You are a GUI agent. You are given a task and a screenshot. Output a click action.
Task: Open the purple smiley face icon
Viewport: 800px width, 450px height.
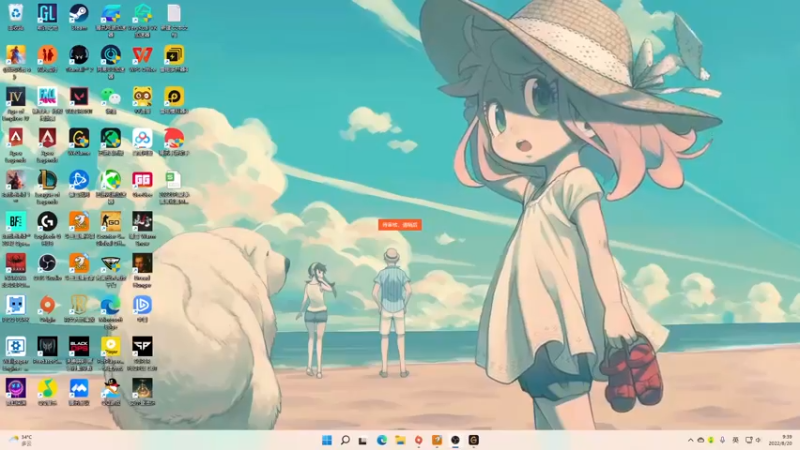[x=16, y=389]
